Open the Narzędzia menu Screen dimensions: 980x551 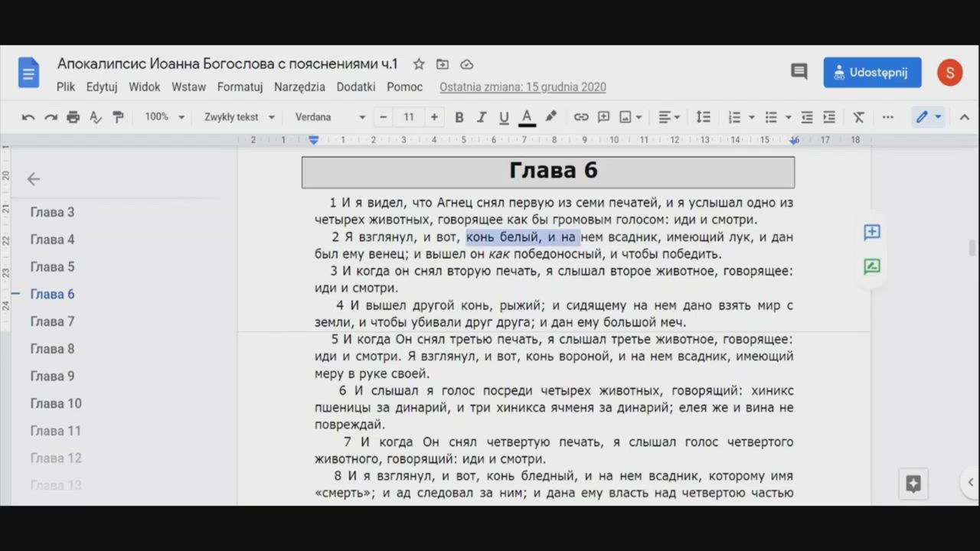[299, 87]
